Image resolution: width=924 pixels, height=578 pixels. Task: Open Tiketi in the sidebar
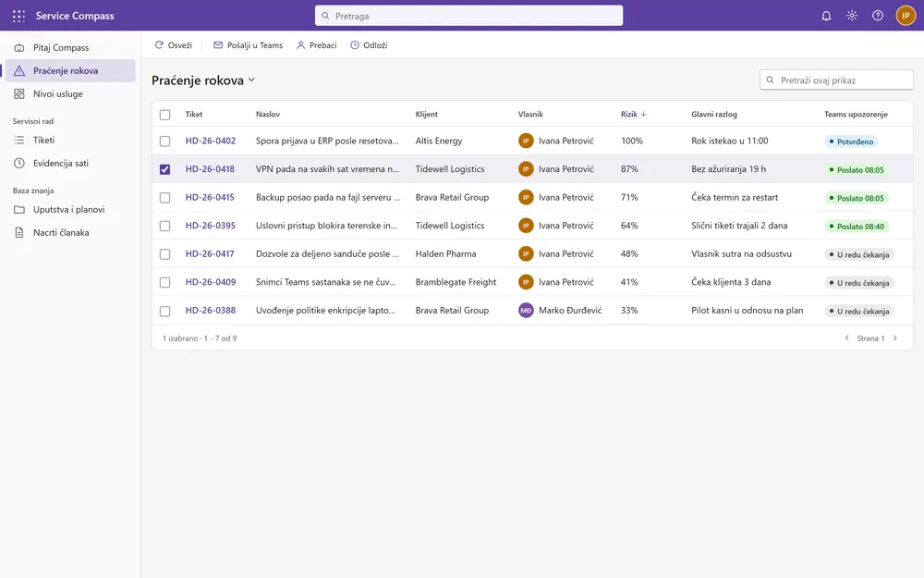(70, 140)
